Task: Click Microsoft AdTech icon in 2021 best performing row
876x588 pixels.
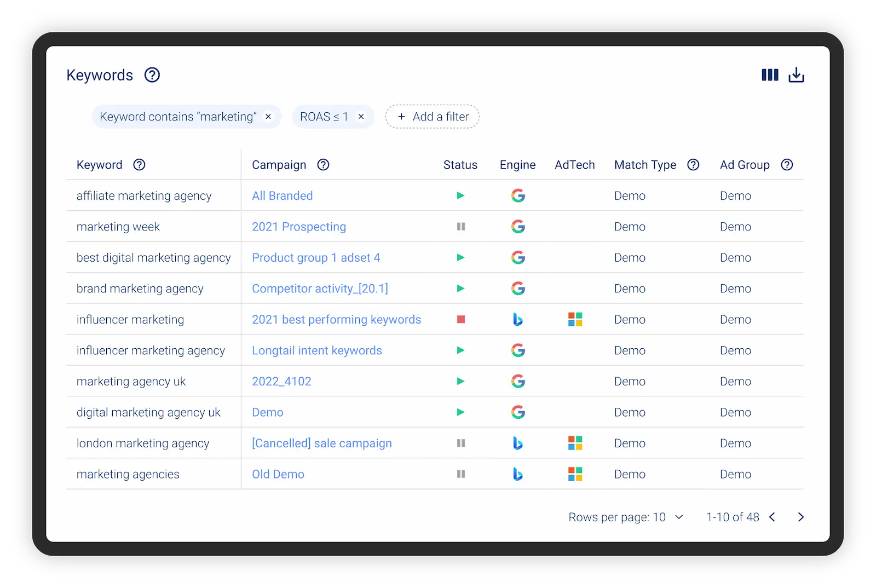Action: [x=575, y=320]
